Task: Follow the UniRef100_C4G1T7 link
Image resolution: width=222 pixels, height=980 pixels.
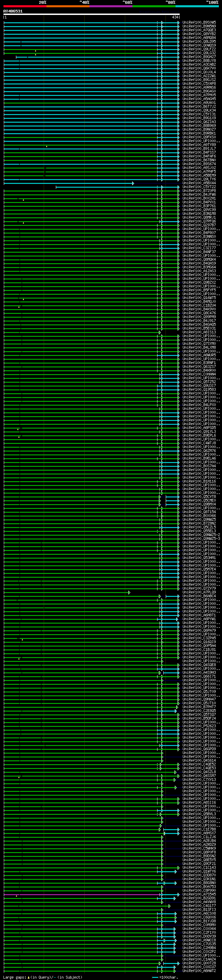Action: tap(199, 906)
